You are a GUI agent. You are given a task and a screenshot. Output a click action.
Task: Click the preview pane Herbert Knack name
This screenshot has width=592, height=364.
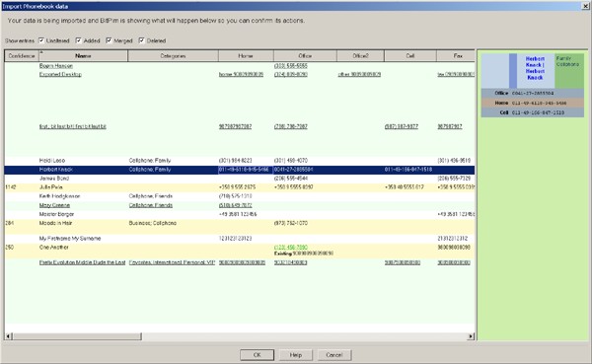(x=535, y=68)
